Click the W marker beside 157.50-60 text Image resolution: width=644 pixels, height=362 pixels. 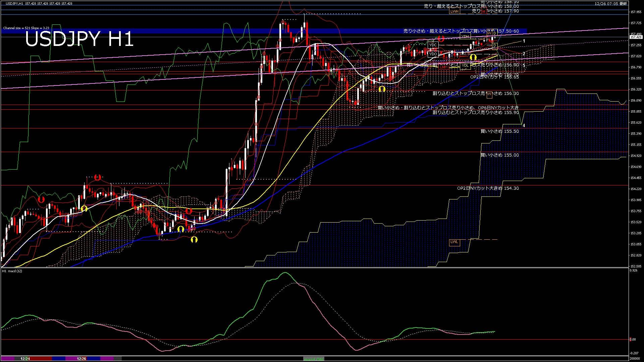[x=489, y=33]
